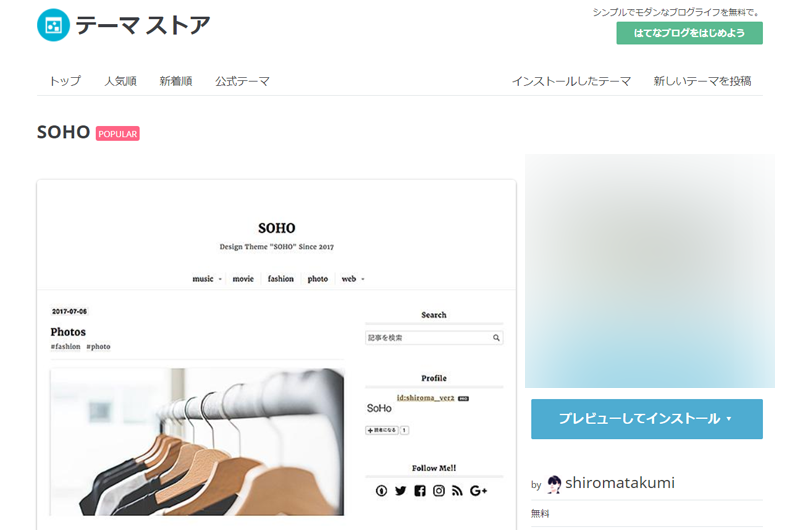Image resolution: width=800 pixels, height=530 pixels.
Task: Click the 読者になる plus button
Action: click(382, 430)
